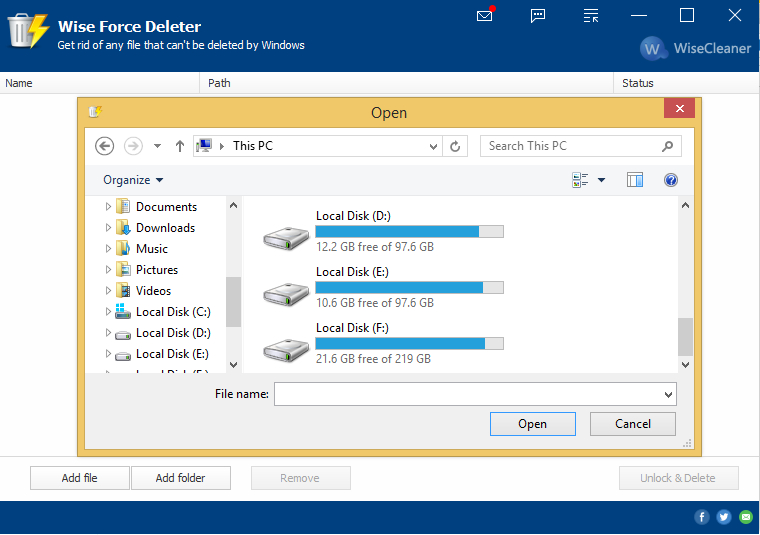Open the Organize dropdown menu
The height and width of the screenshot is (535, 760).
pyautogui.click(x=133, y=180)
